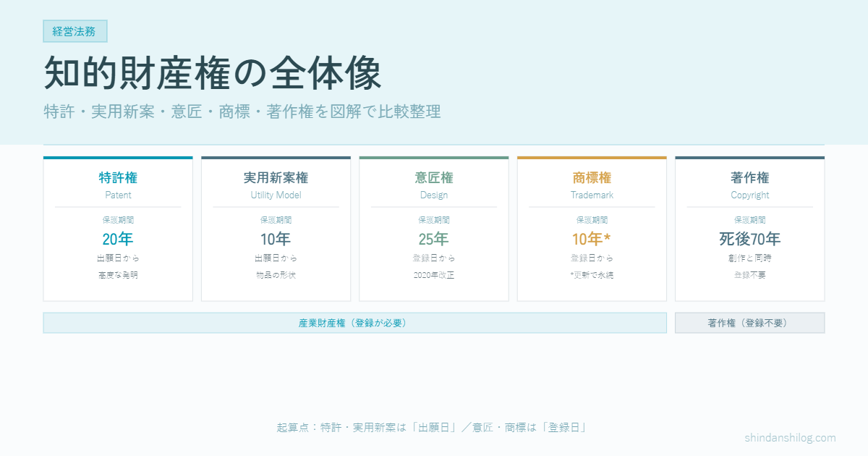Click the 産業財産権（登録が必要） bar
The height and width of the screenshot is (456, 868).
point(354,323)
